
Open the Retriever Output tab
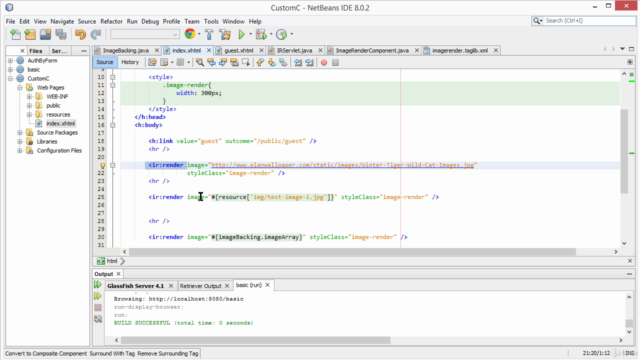click(x=200, y=286)
